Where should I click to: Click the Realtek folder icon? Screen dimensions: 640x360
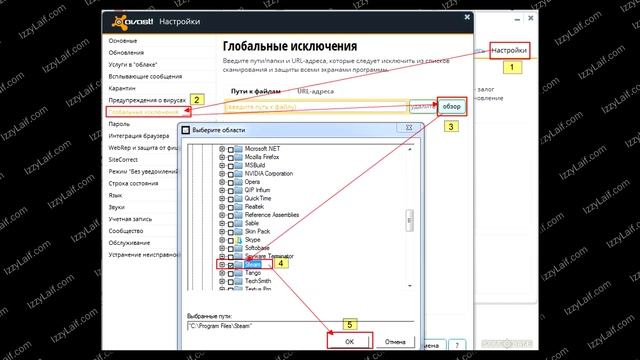(x=239, y=207)
